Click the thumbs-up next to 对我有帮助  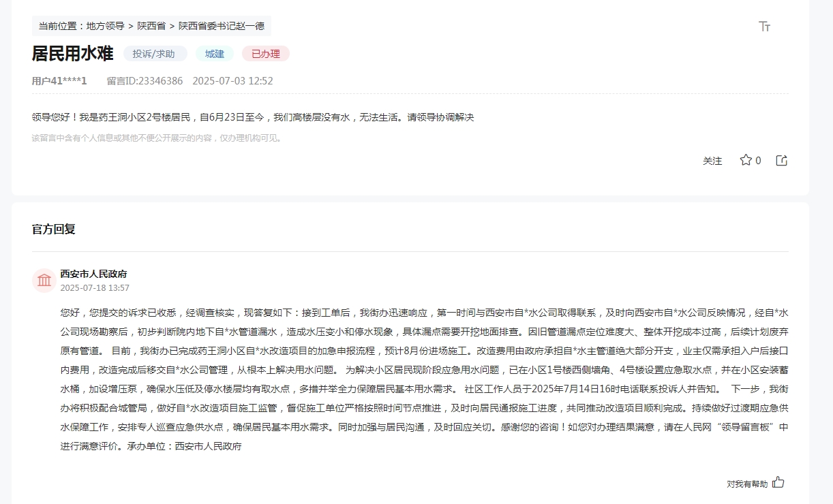[778, 482]
